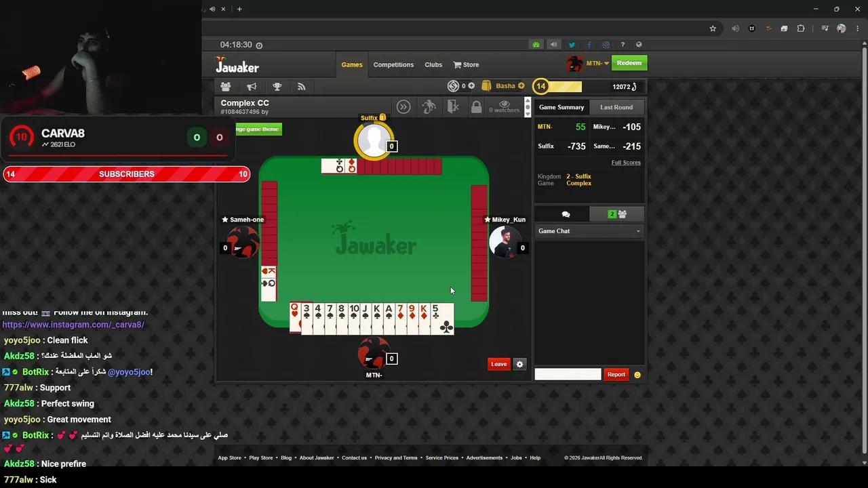Click the exit-door kick icon above the table
The height and width of the screenshot is (488, 868).
tap(454, 107)
